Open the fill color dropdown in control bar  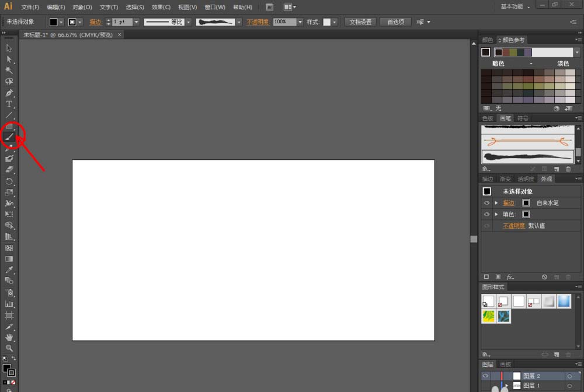[x=61, y=22]
